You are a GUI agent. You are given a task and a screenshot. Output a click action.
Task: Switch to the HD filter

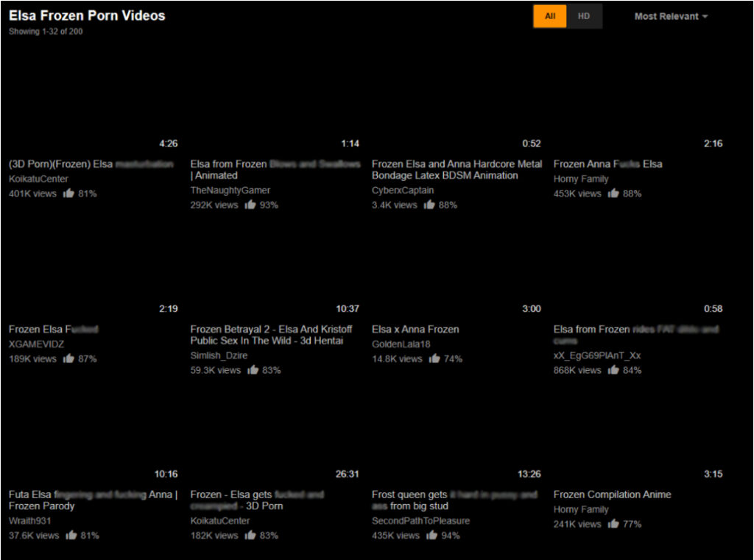click(x=584, y=16)
